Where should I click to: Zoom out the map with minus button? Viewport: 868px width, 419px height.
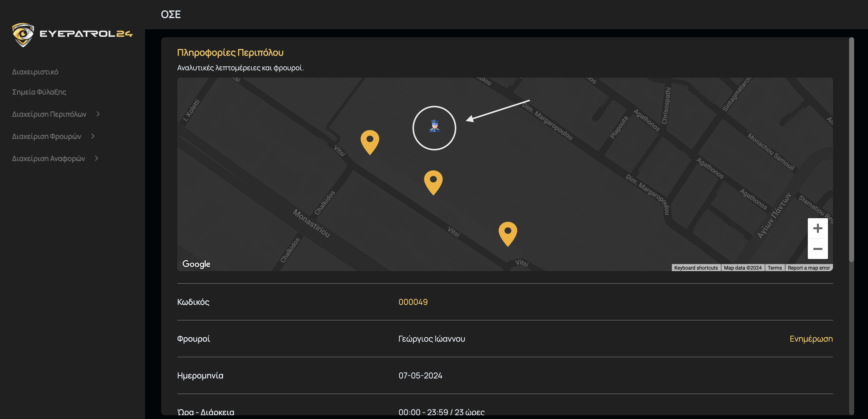(x=817, y=249)
